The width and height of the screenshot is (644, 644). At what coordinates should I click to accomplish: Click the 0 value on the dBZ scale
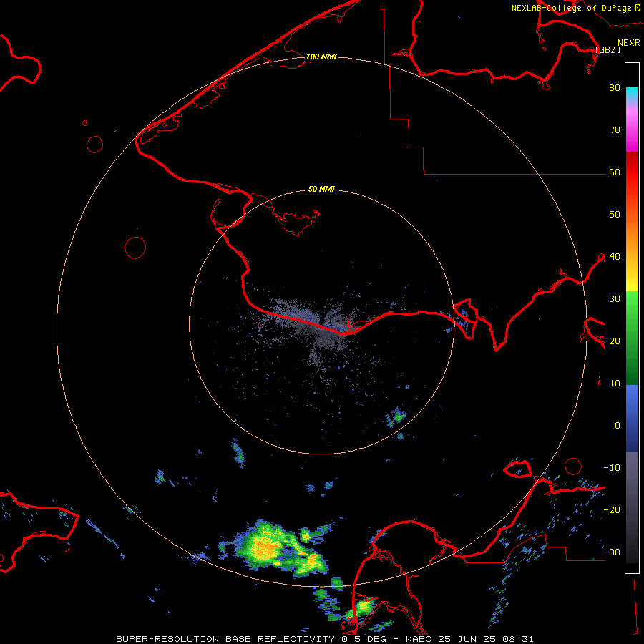[618, 426]
